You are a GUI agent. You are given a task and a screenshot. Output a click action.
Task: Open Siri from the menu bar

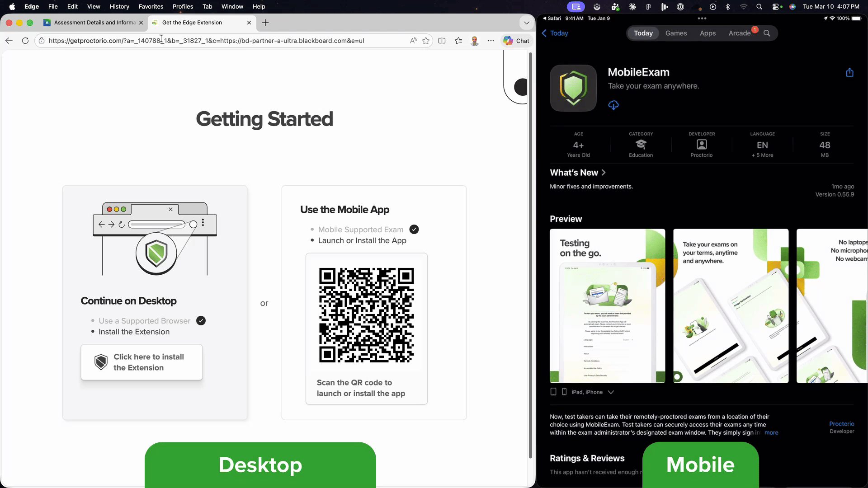pyautogui.click(x=793, y=7)
